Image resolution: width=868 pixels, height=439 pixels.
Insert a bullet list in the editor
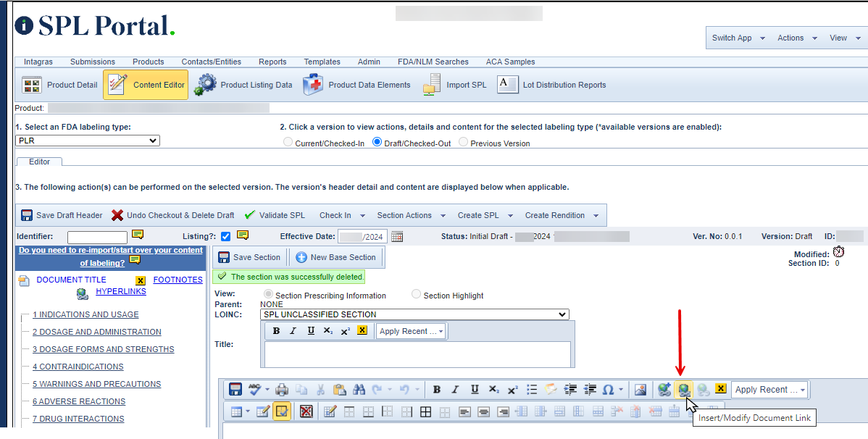pos(532,390)
